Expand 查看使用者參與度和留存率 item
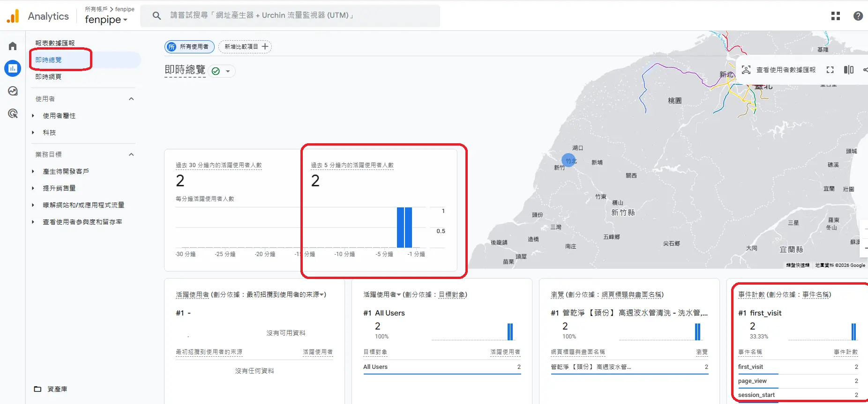 (x=33, y=222)
